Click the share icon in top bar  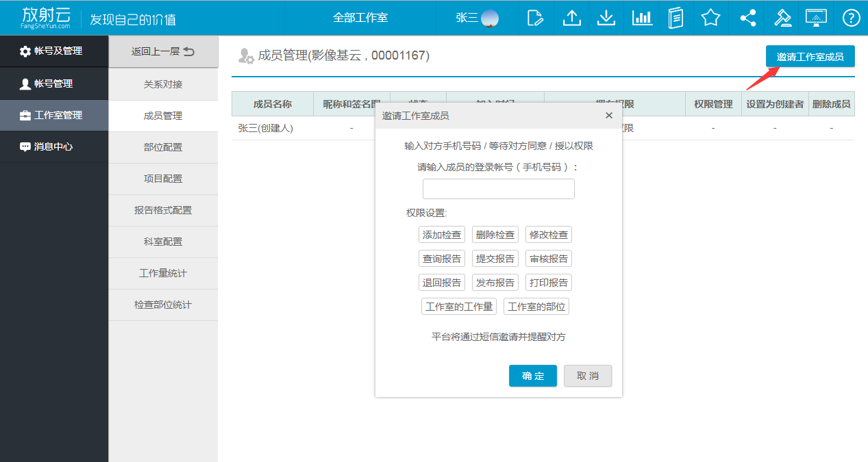[x=747, y=18]
